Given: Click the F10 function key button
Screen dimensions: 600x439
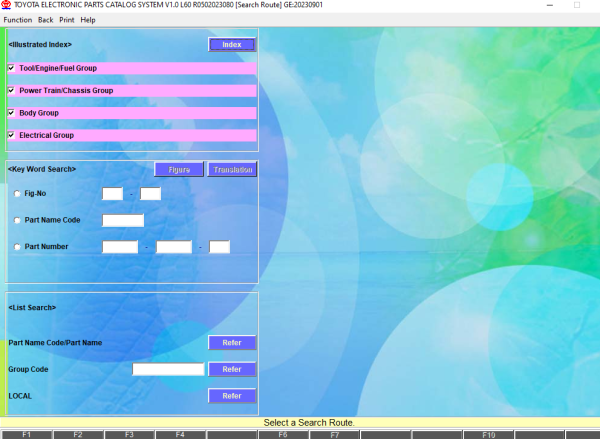Looking at the screenshot, I should point(488,434).
